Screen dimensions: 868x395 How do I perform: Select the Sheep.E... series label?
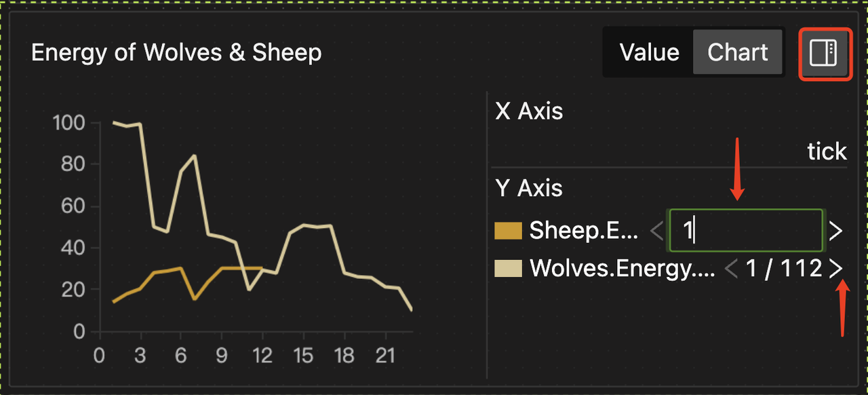click(x=584, y=231)
